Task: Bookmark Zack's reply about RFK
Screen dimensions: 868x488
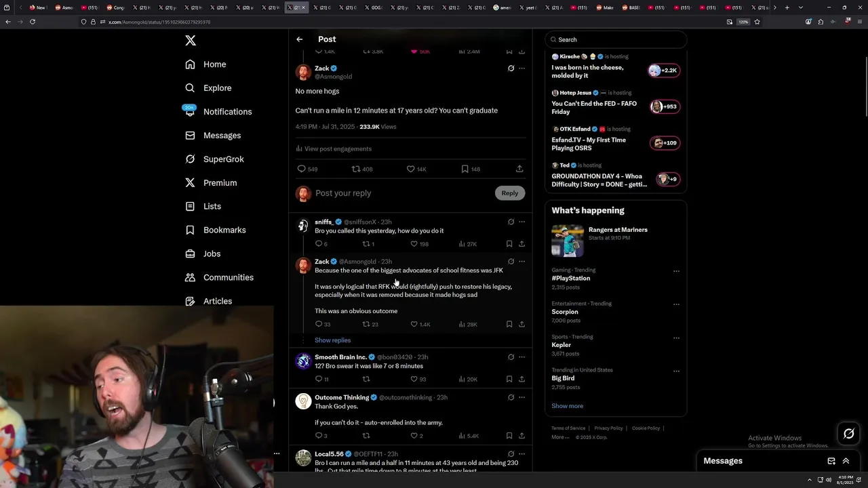Action: coord(509,325)
